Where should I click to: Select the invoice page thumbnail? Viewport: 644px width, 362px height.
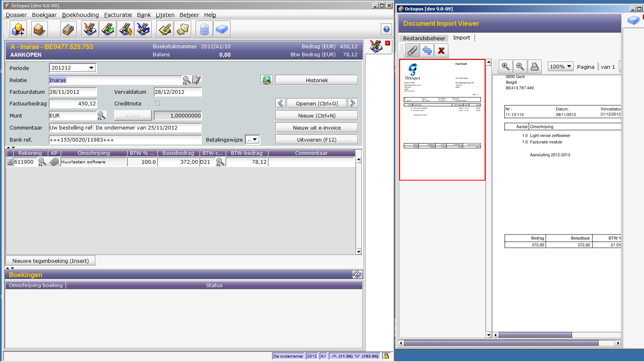(442, 120)
